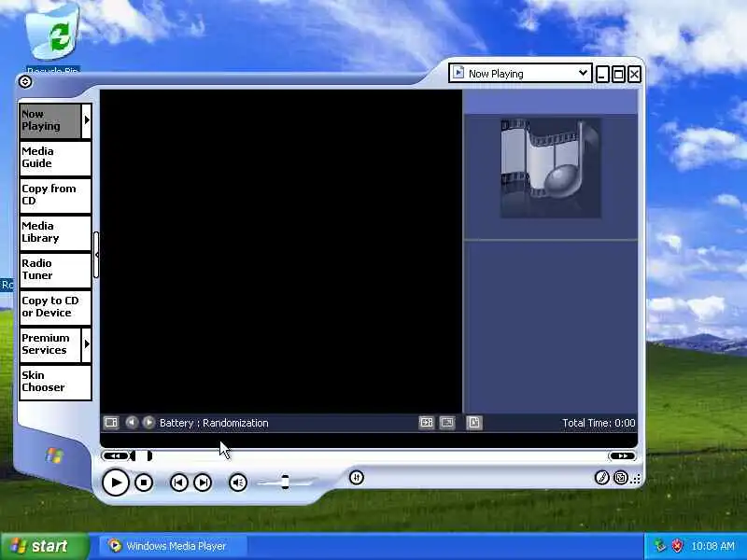Click the Battery : Randomization visualization name
The width and height of the screenshot is (747, 560).
click(214, 423)
